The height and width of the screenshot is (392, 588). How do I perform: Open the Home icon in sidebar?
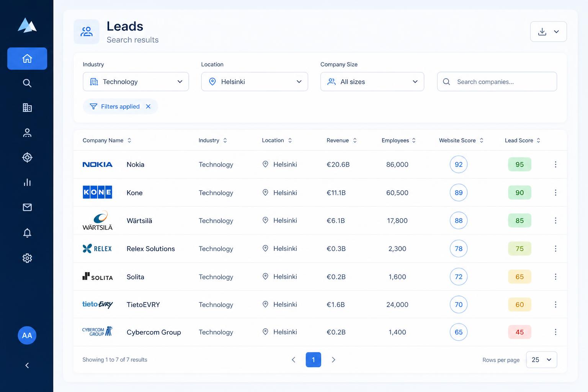27,59
